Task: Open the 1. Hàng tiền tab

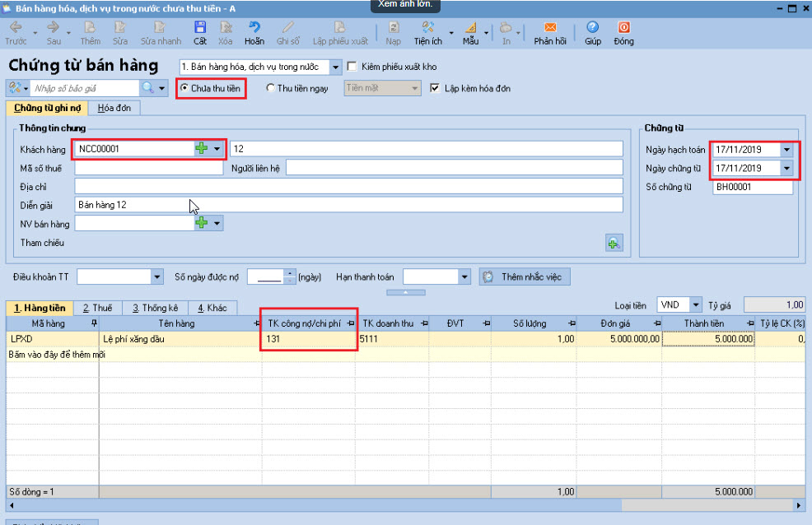Action: tap(40, 308)
